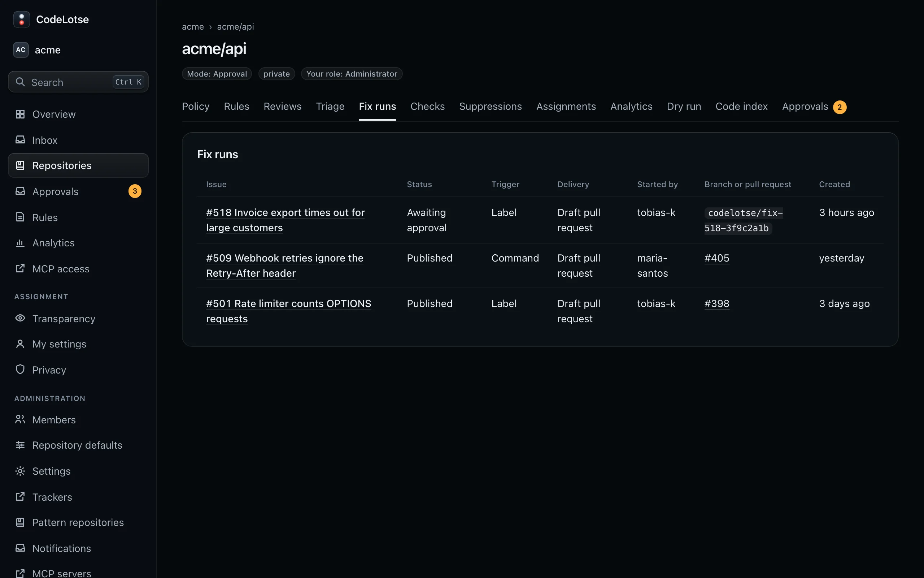Screen dimensions: 924x578
Task: Open the Suppressions tab
Action: (490, 106)
